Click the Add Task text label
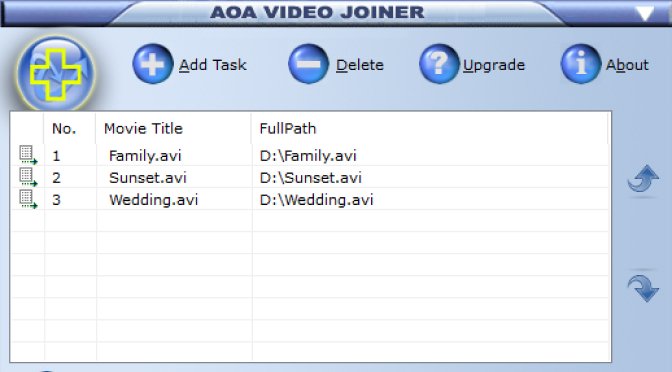The height and width of the screenshot is (372, 672). coord(213,65)
